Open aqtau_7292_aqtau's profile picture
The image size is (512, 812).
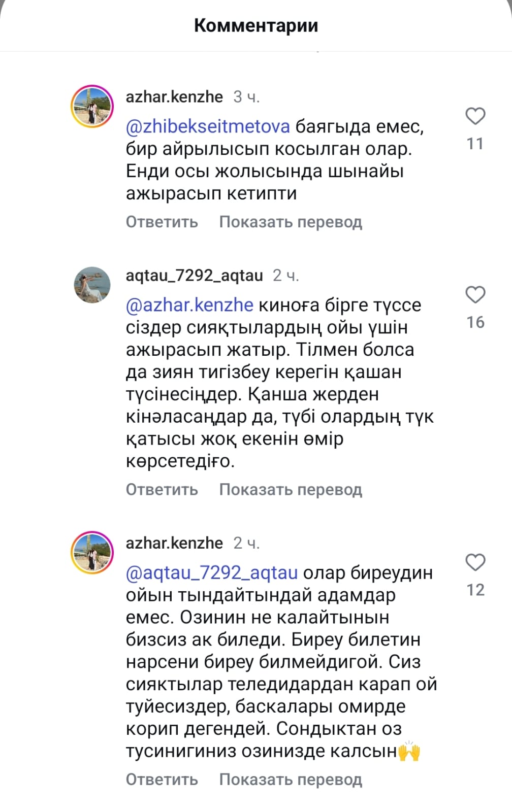[92, 285]
